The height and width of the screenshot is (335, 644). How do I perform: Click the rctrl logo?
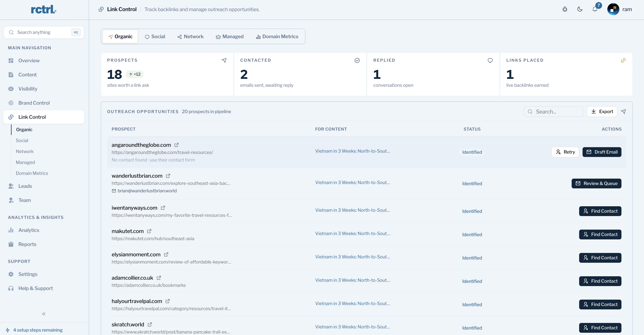44,9
